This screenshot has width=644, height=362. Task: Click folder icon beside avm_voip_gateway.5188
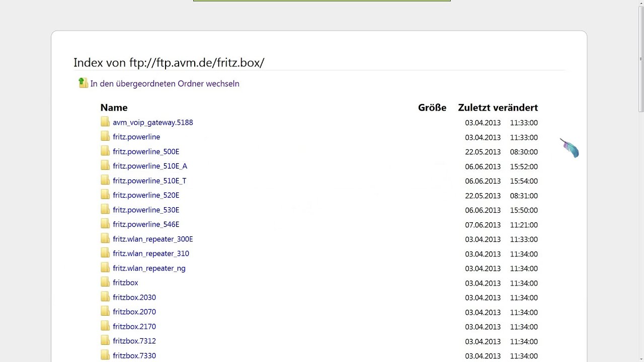pyautogui.click(x=105, y=122)
